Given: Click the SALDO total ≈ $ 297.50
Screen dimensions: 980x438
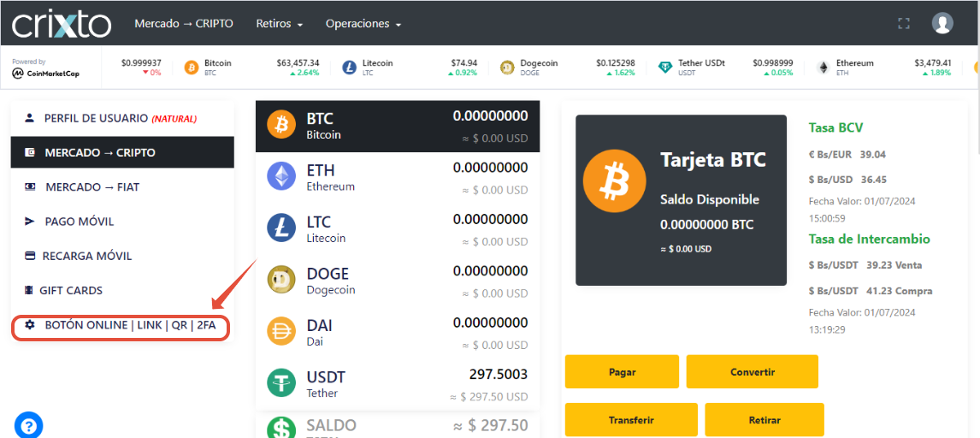Looking at the screenshot, I should click(x=491, y=425).
